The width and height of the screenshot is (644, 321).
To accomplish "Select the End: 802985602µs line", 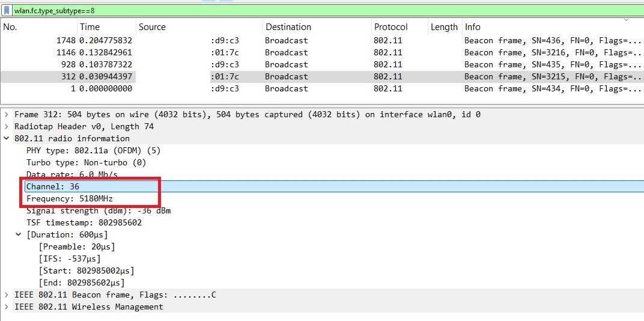I will coord(81,283).
